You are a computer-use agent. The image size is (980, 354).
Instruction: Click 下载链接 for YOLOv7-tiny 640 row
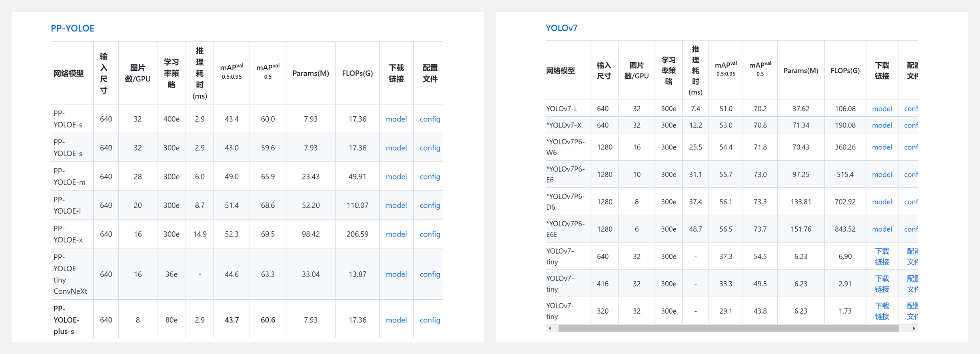(x=882, y=257)
